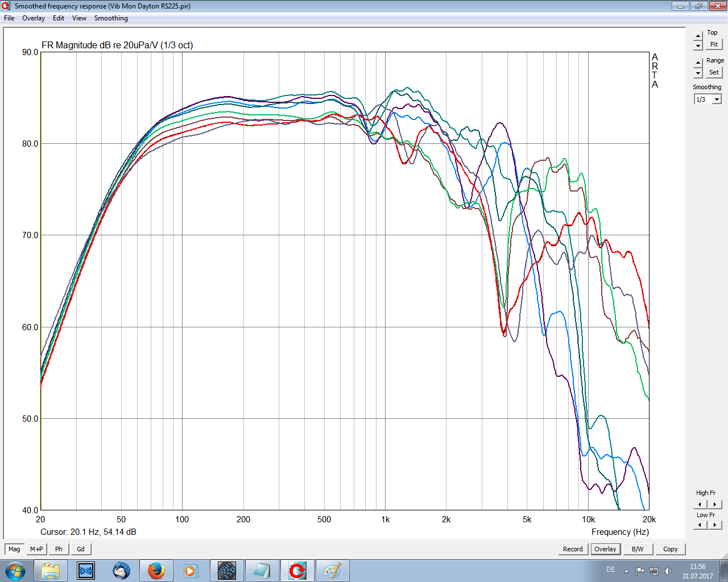The width and height of the screenshot is (728, 582).
Task: Switch to Gd group delay view
Action: point(81,549)
